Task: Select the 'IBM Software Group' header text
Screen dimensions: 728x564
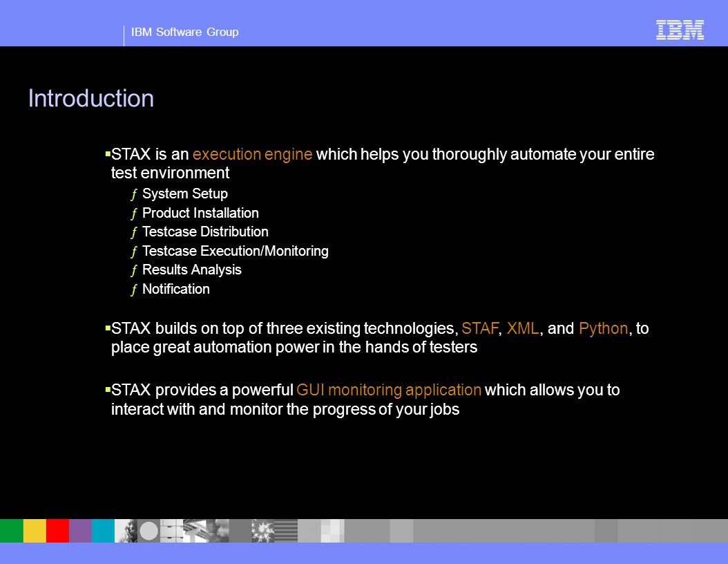Action: tap(185, 32)
